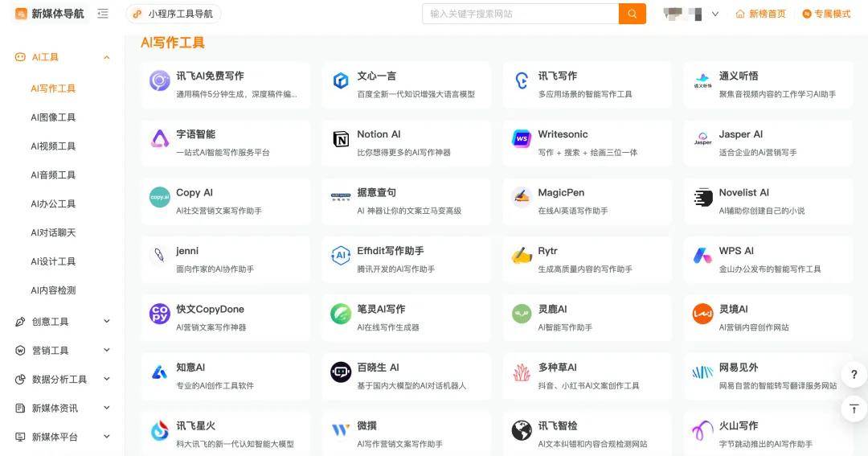The image size is (868, 456).
Task: Expand the 创意工具 sidebar section
Action: click(107, 321)
